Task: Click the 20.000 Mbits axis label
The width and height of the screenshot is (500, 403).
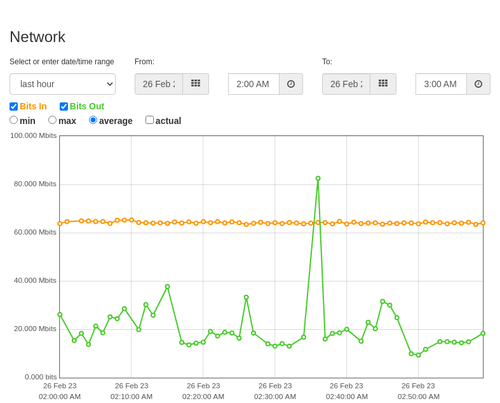Action: pyautogui.click(x=35, y=329)
